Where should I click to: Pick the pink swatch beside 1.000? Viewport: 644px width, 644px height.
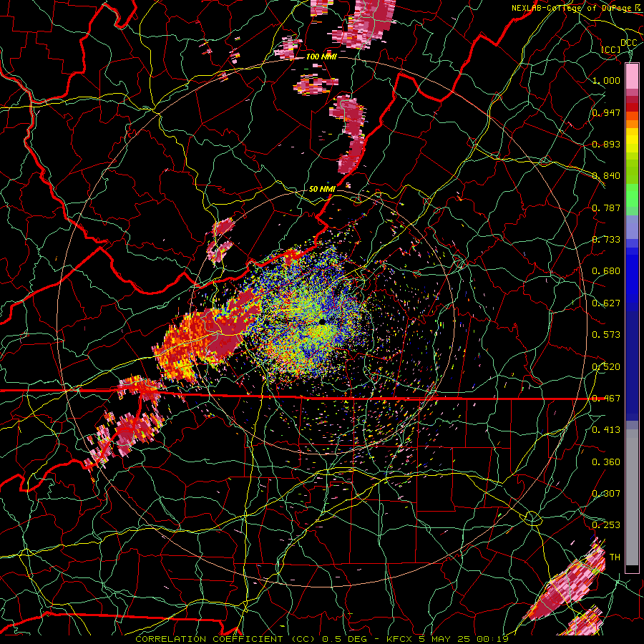tap(632, 76)
